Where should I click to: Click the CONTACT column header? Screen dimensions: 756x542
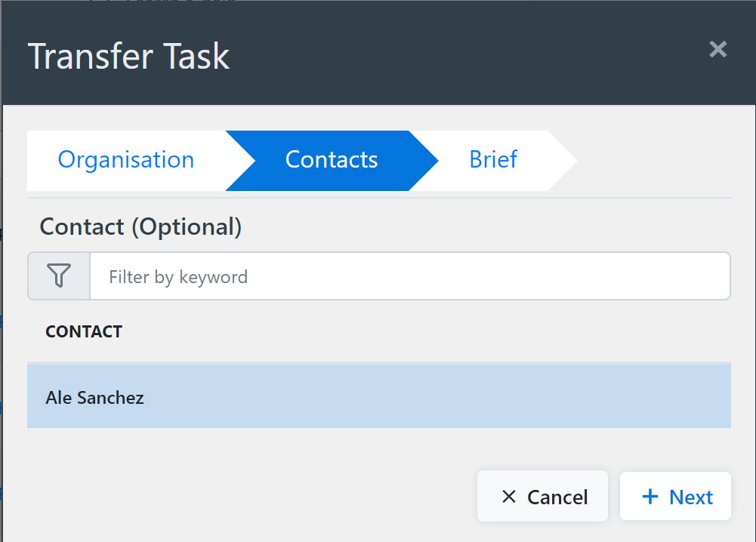[x=83, y=331]
